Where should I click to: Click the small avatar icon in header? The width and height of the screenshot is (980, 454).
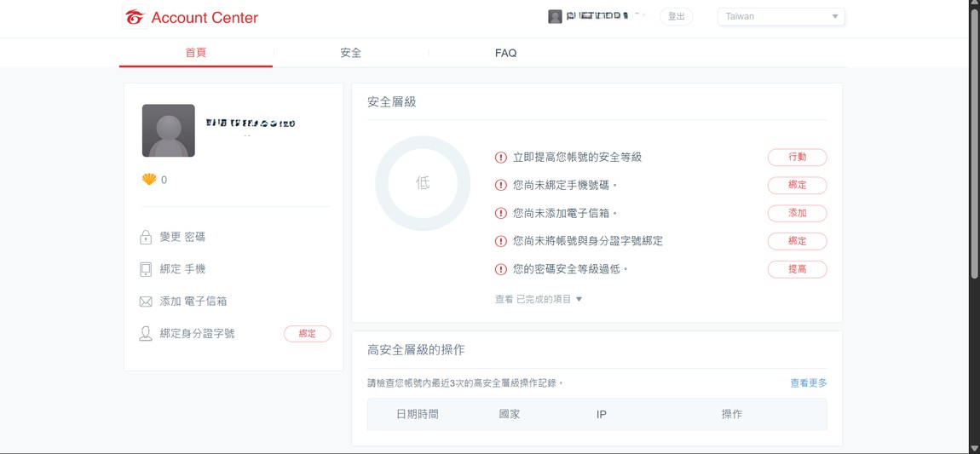click(x=555, y=16)
